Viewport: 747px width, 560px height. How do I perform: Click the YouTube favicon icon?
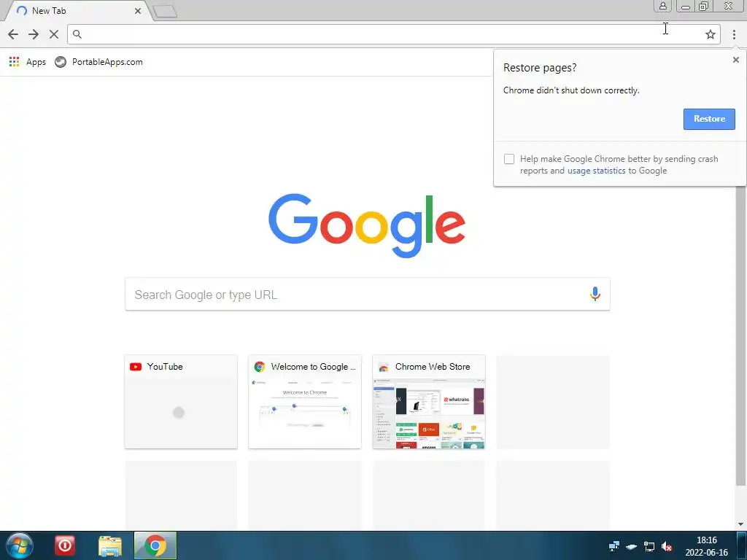[x=136, y=367]
